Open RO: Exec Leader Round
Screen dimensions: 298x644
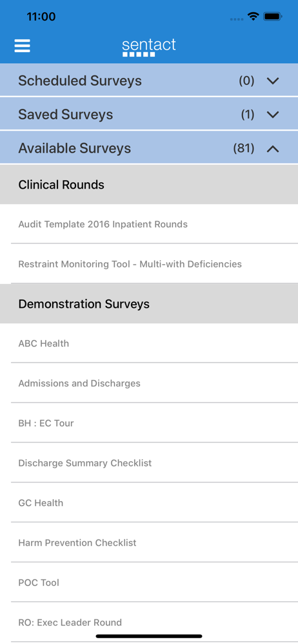click(x=149, y=622)
